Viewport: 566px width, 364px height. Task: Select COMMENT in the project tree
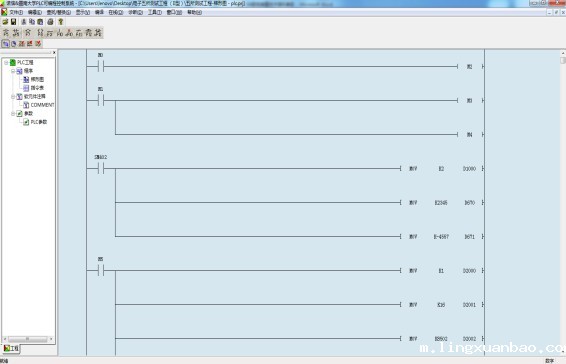coord(42,105)
